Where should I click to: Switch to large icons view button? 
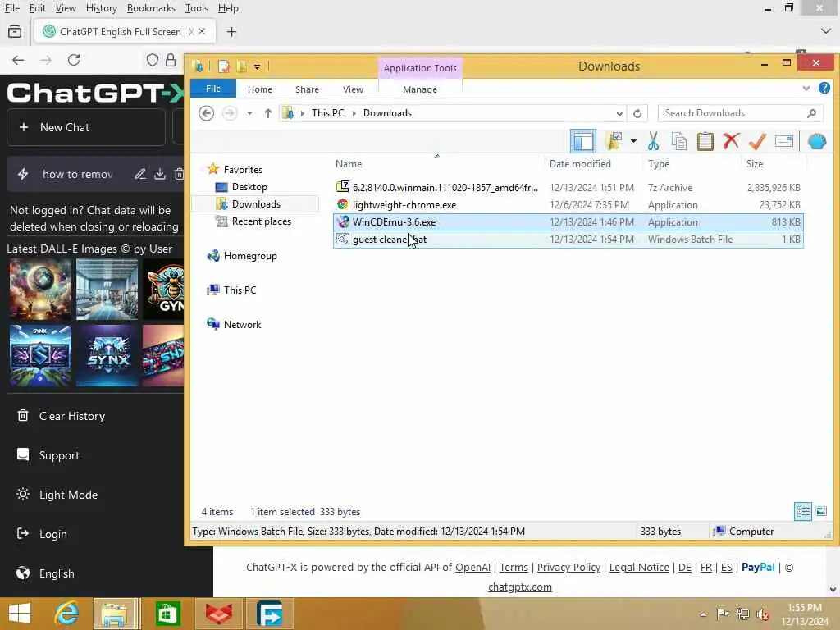[x=821, y=511]
